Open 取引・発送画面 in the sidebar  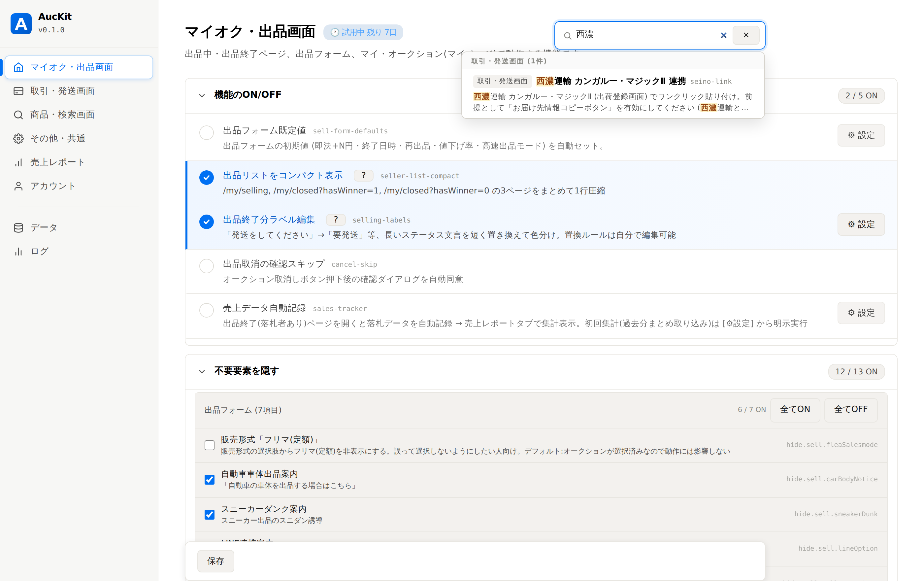tap(79, 91)
